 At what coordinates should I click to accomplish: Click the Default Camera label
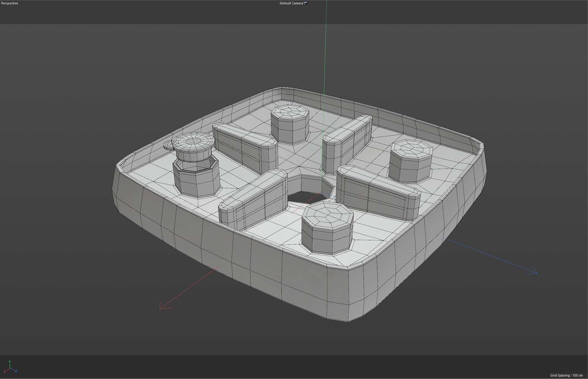click(291, 3)
